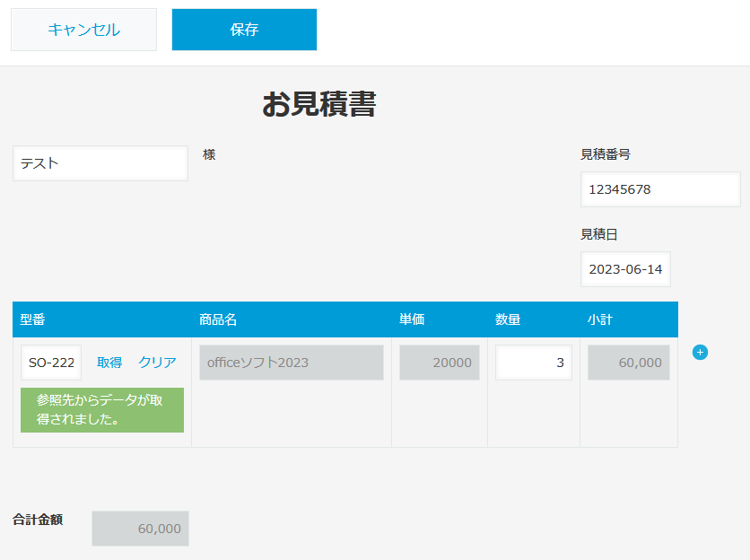Viewport: 750px width, 560px height.
Task: Click the green data-retrieved message
Action: point(102,410)
